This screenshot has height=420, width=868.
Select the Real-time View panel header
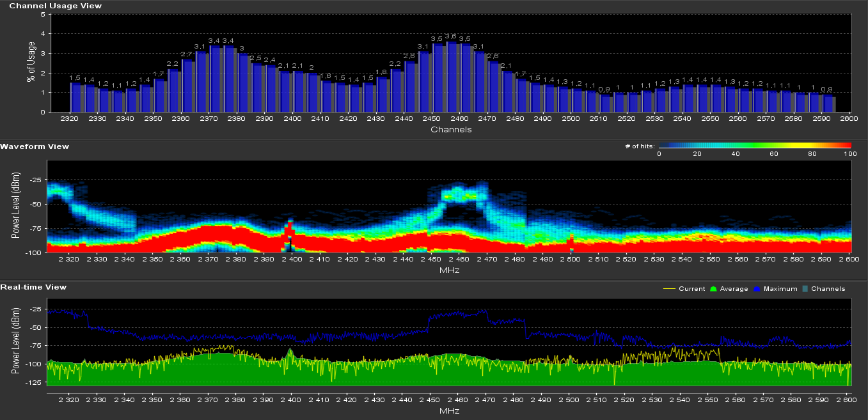point(33,287)
